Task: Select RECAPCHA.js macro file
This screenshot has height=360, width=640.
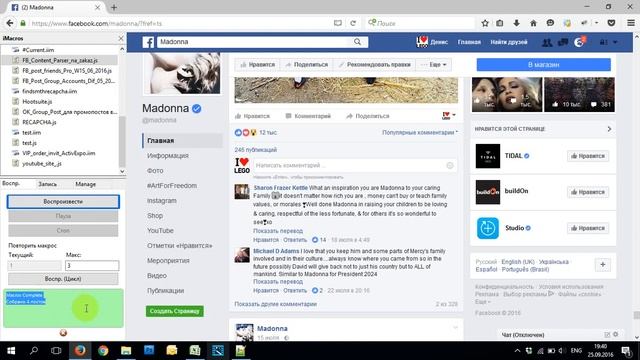Action: click(x=39, y=122)
